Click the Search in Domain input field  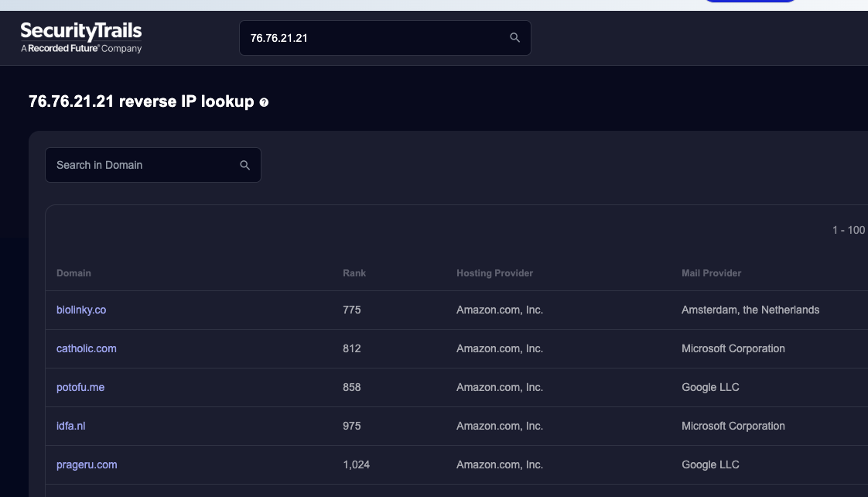139,165
